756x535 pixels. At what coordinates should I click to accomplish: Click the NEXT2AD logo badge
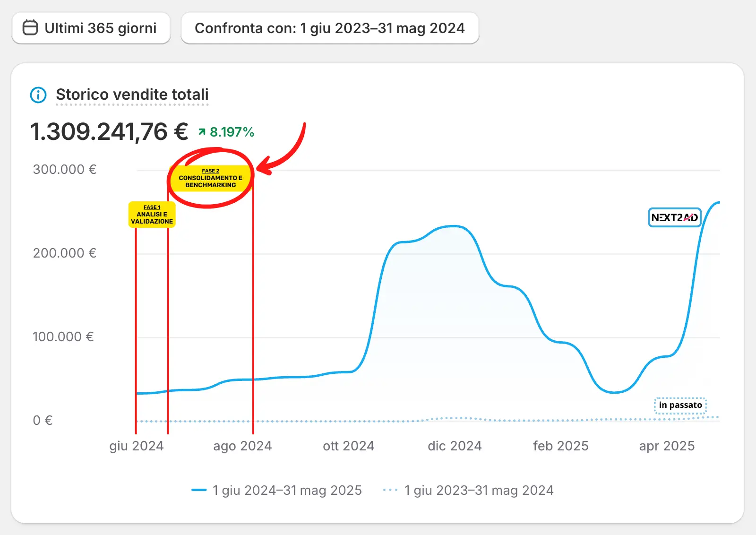[674, 217]
